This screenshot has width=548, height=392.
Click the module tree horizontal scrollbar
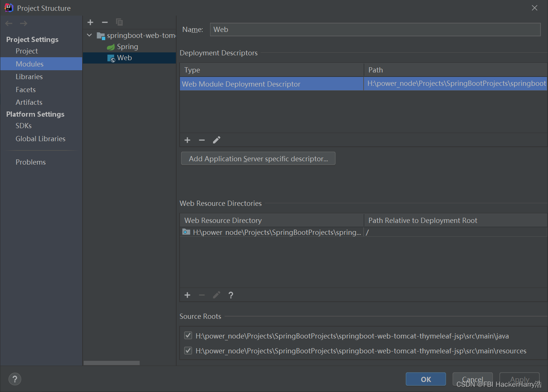click(x=112, y=363)
